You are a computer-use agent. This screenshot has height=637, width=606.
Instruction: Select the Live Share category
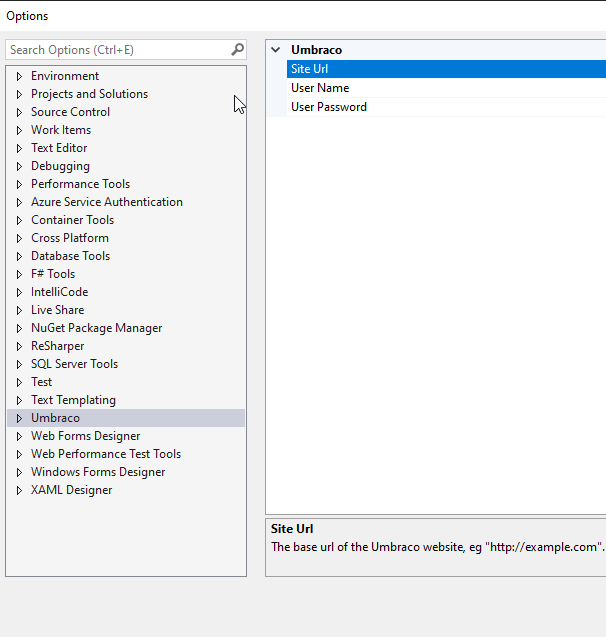(x=57, y=310)
